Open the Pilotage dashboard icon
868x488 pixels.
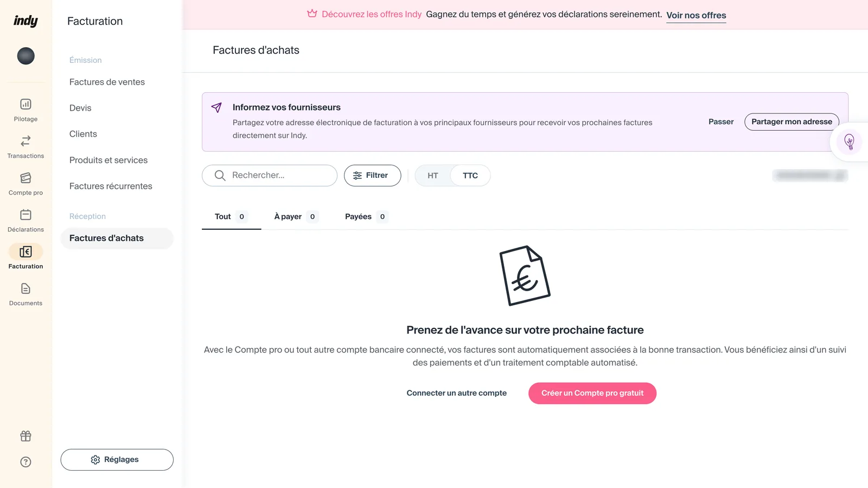coord(25,104)
